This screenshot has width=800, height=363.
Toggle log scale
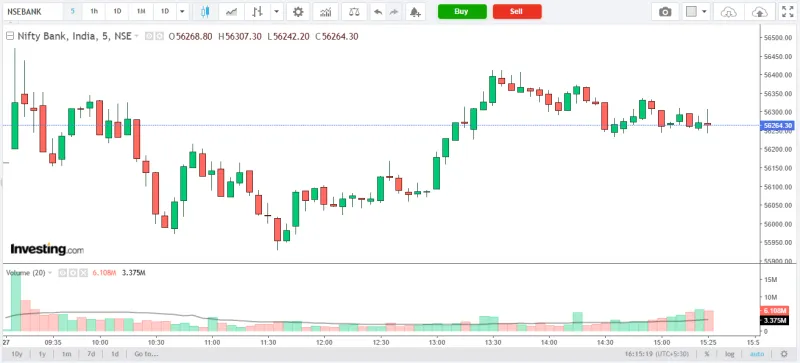coord(730,354)
